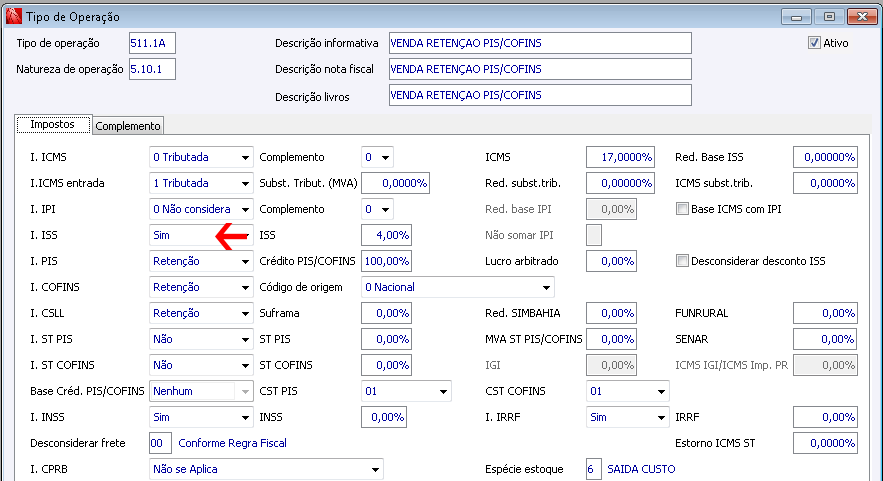Close the Tipo de Operação window
The height and width of the screenshot is (481, 883).
coord(862,17)
